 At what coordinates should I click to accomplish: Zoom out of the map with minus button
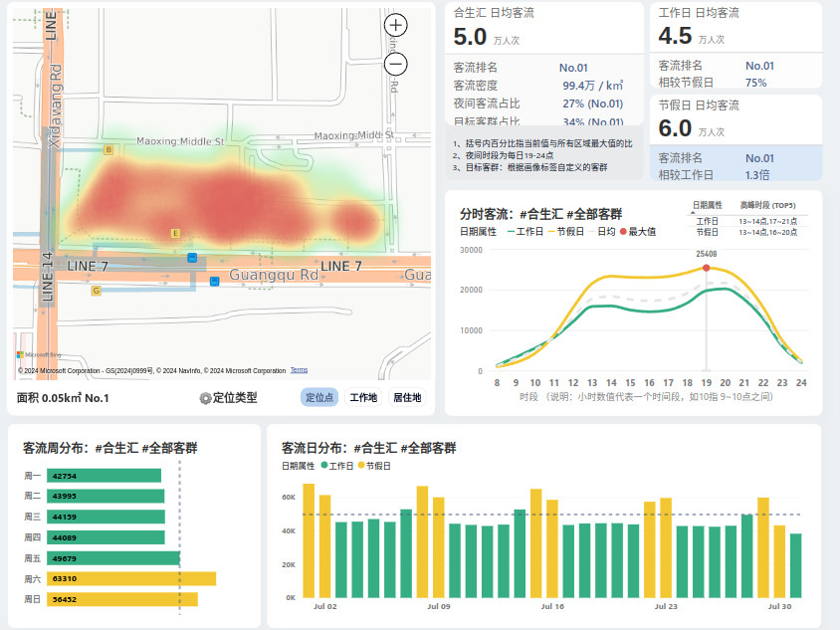[396, 65]
